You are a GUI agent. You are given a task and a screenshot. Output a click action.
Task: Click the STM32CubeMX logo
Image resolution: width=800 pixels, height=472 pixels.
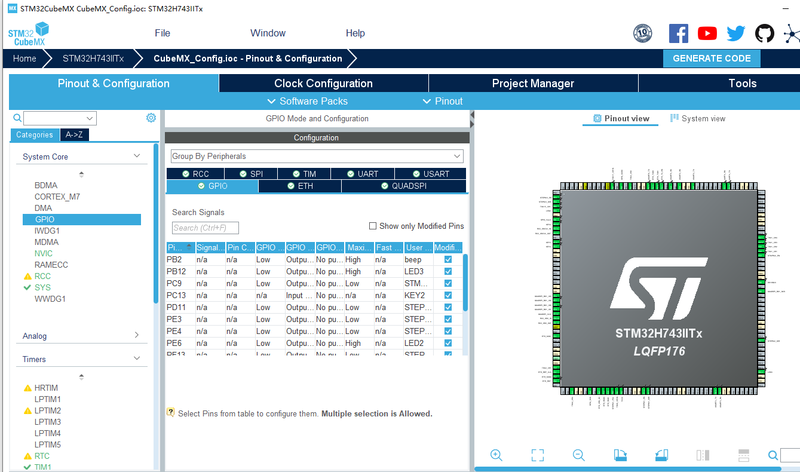(x=29, y=34)
